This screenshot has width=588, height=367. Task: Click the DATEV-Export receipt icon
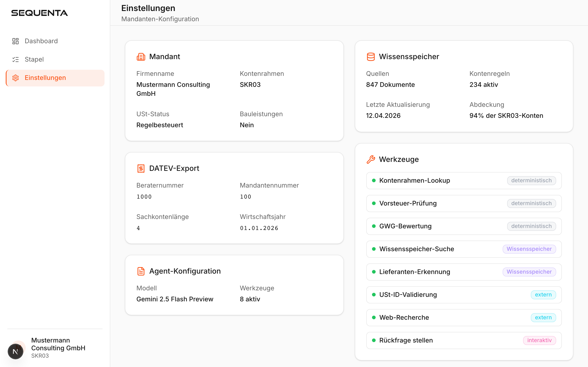click(x=141, y=168)
